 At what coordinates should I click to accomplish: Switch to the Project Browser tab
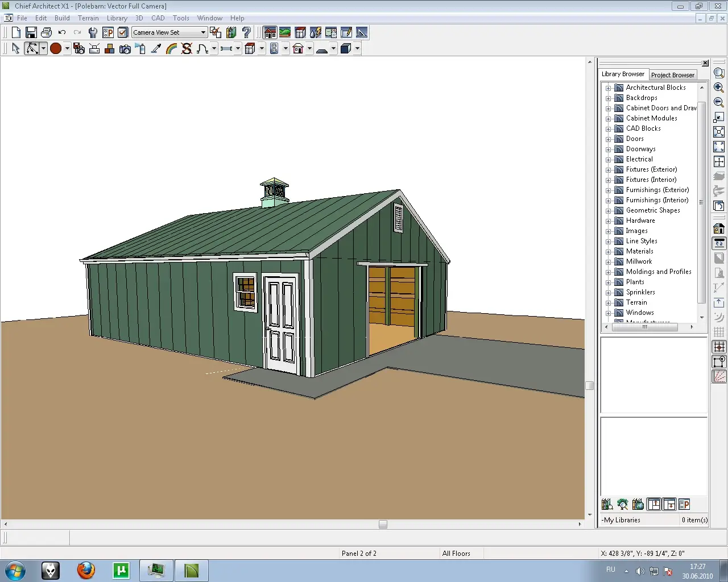(x=672, y=75)
